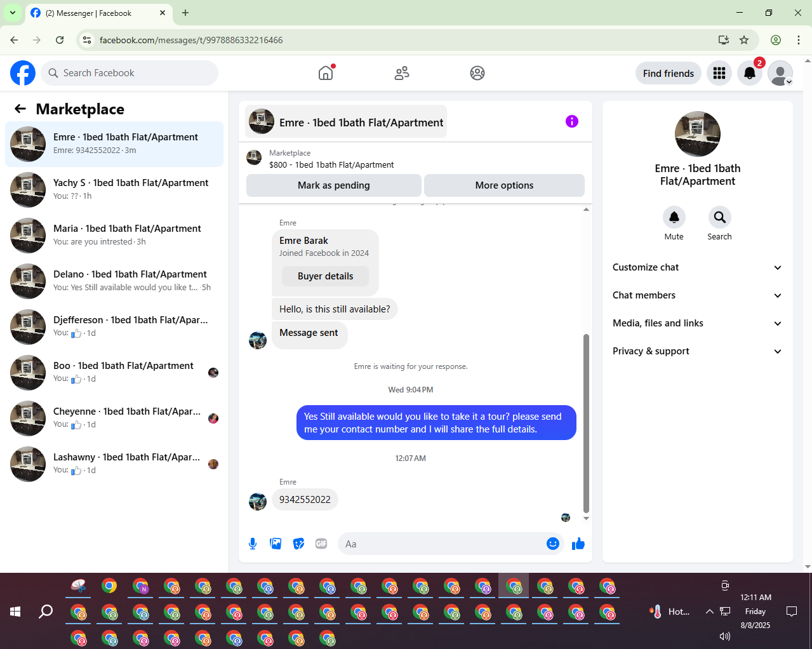Open the account profile avatar menu
This screenshot has width=812, height=649.
[780, 73]
